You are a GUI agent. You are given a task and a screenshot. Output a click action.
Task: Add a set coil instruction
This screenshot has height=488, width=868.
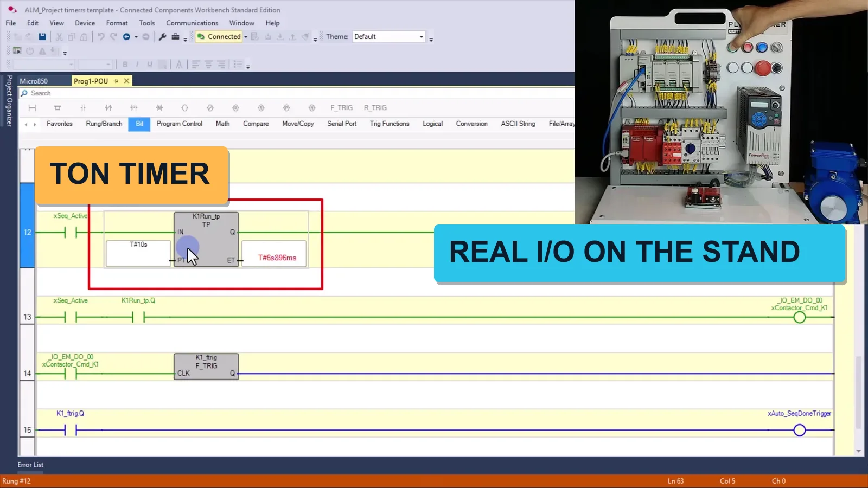click(235, 108)
